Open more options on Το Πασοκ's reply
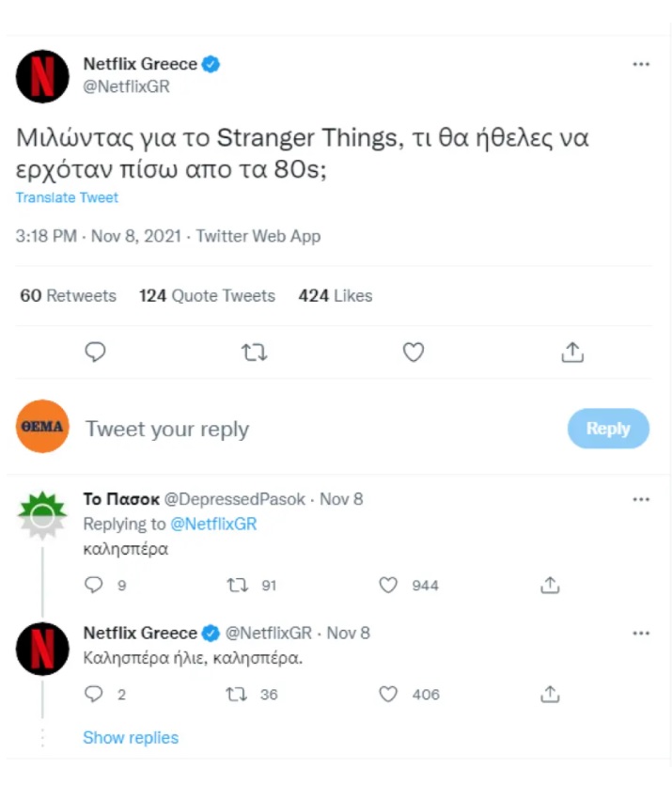The image size is (672, 799). (x=641, y=499)
